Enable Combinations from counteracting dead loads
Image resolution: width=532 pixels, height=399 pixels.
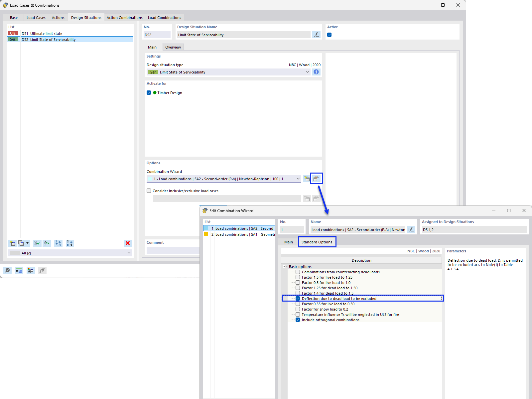click(298, 272)
